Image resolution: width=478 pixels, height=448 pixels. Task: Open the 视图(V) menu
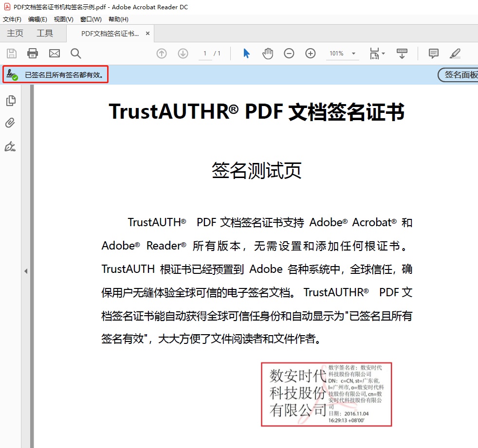click(63, 19)
